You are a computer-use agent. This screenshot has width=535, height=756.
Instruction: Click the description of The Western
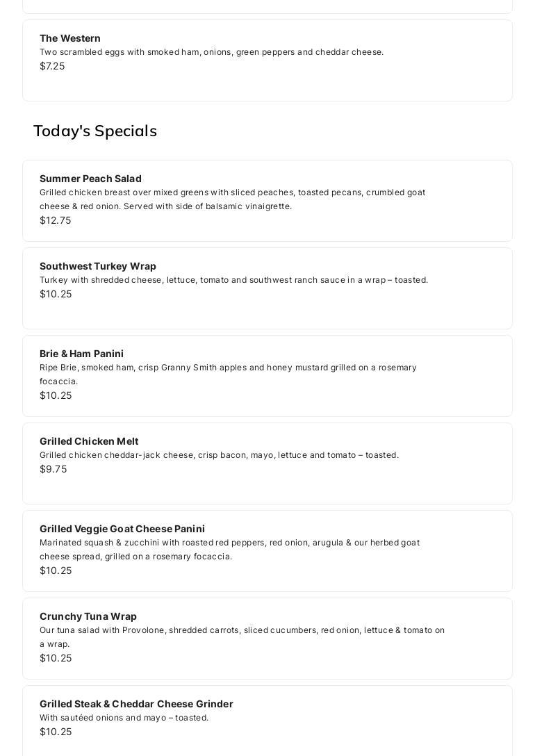pos(211,52)
